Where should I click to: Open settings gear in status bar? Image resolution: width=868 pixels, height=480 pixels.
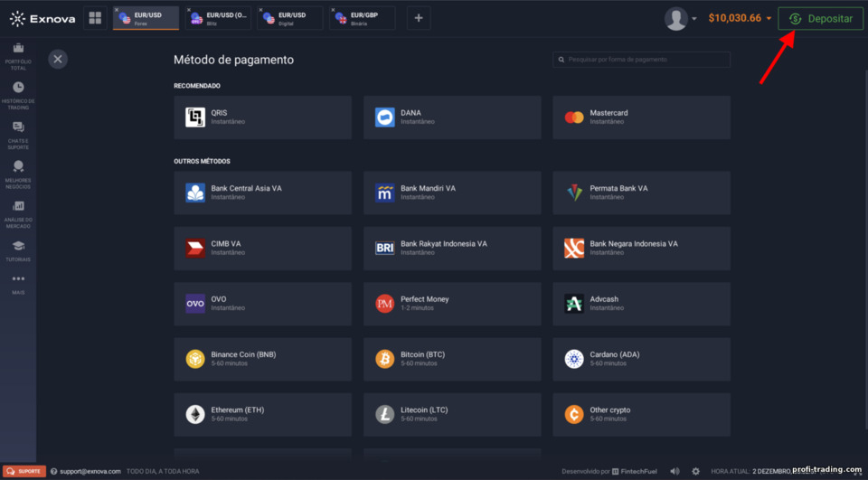pos(696,471)
